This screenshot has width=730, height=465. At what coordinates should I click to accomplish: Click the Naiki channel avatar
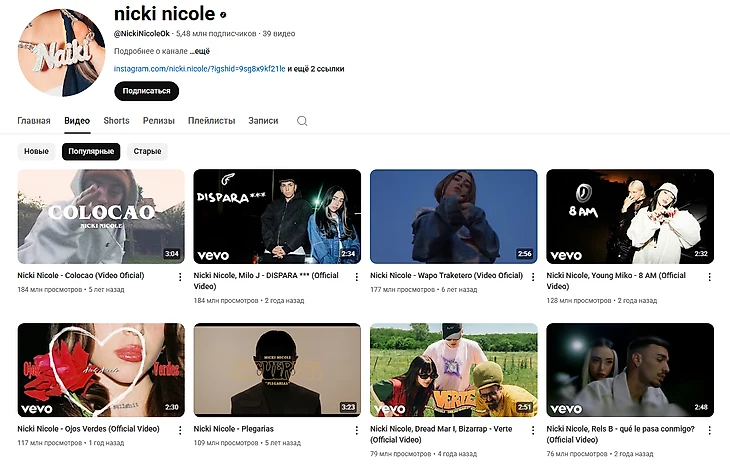[x=61, y=53]
